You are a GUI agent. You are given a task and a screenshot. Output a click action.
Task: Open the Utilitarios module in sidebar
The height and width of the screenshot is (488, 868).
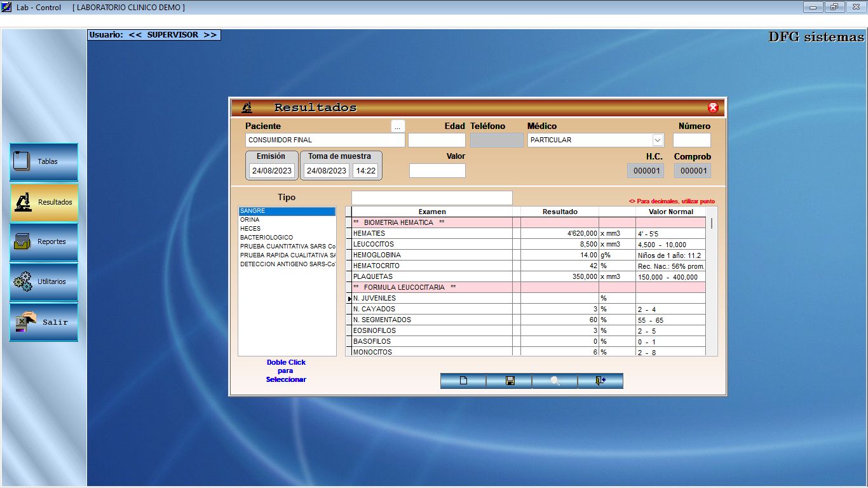tap(44, 281)
